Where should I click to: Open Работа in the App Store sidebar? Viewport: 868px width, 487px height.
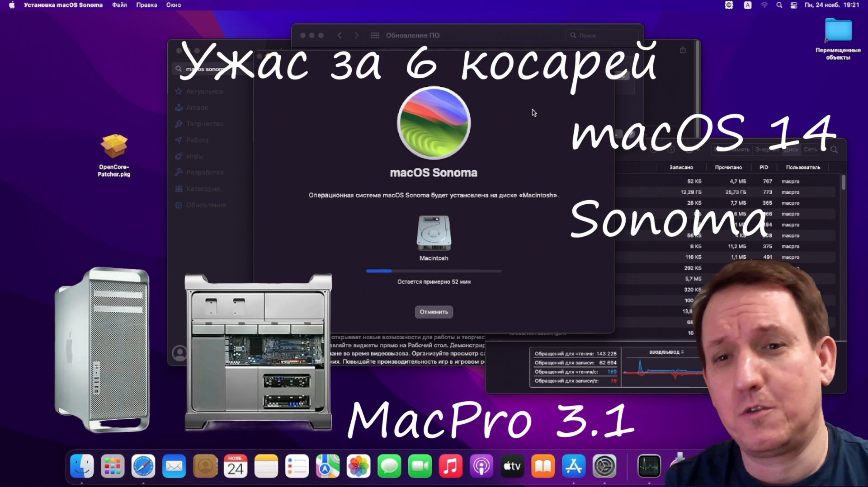[x=192, y=140]
